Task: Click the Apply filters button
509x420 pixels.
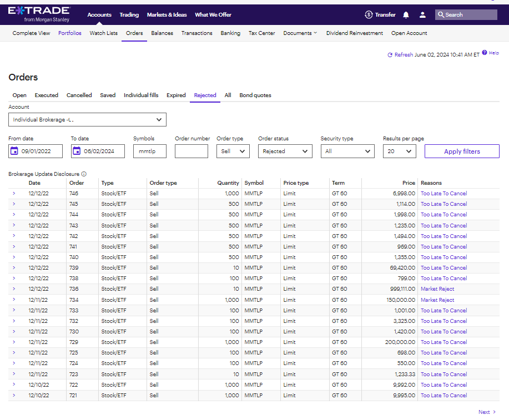Action: pos(462,151)
